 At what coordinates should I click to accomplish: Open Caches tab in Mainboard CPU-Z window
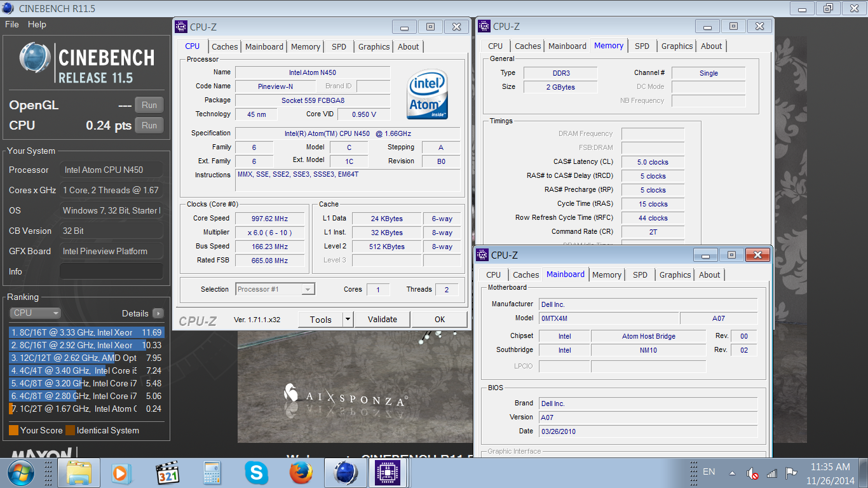pyautogui.click(x=526, y=274)
